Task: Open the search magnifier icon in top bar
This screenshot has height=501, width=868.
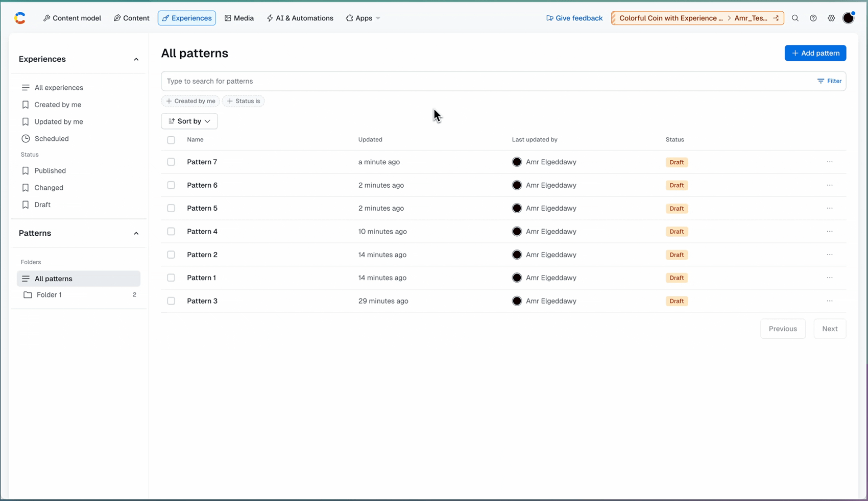Action: (x=795, y=18)
